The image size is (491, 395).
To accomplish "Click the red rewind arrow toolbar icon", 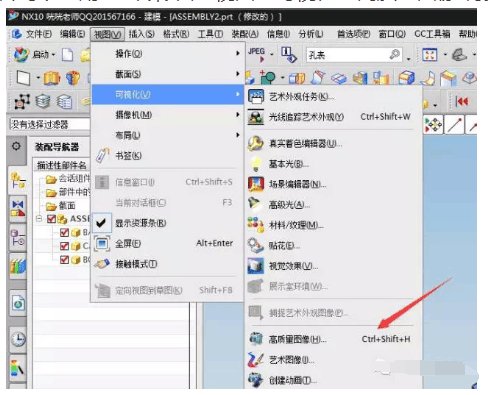I will point(462,101).
